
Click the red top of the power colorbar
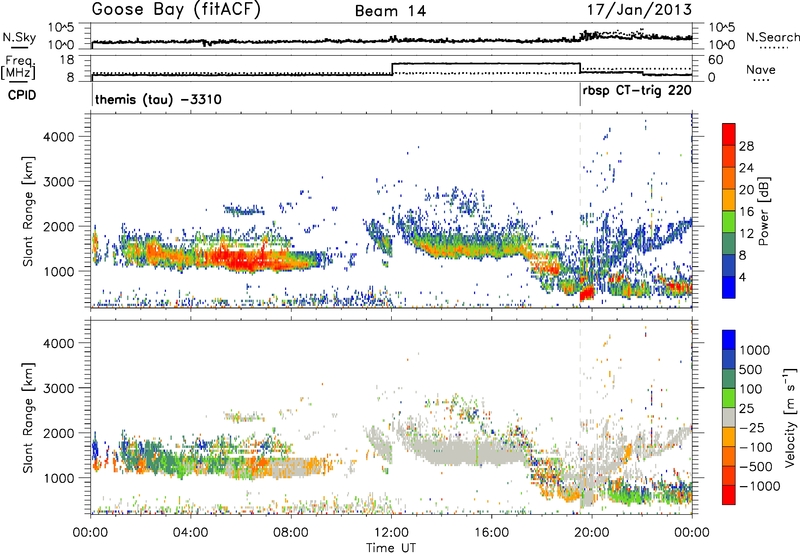[x=729, y=134]
